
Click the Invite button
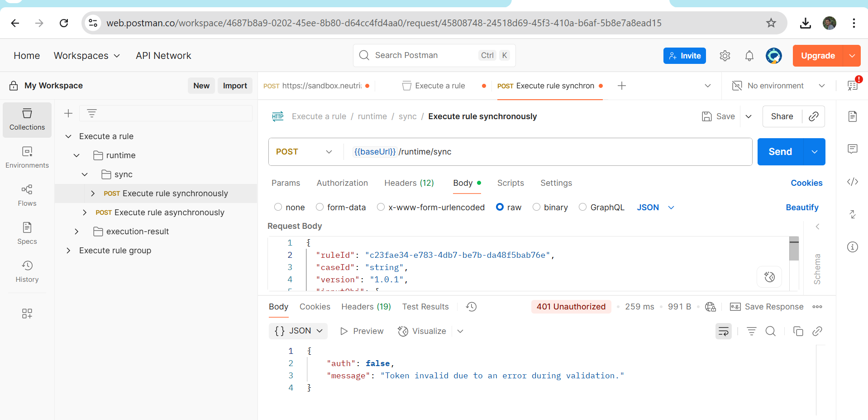(x=685, y=56)
